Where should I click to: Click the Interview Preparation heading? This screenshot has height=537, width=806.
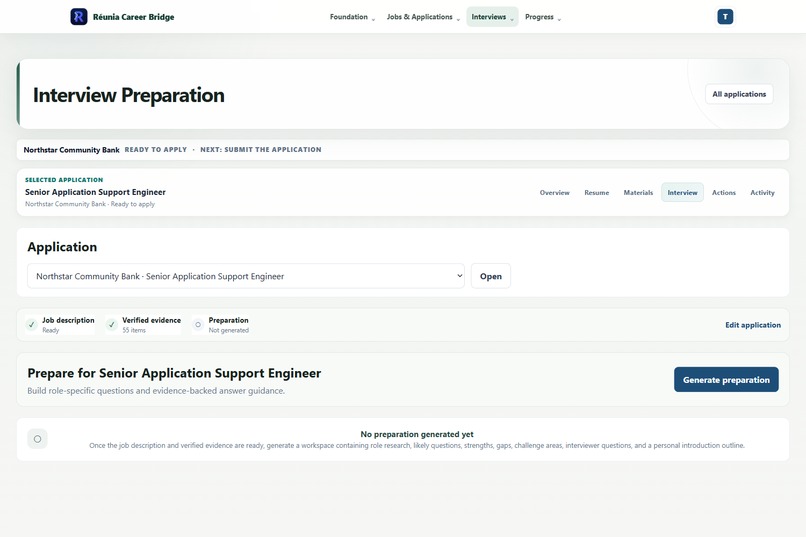tap(129, 95)
